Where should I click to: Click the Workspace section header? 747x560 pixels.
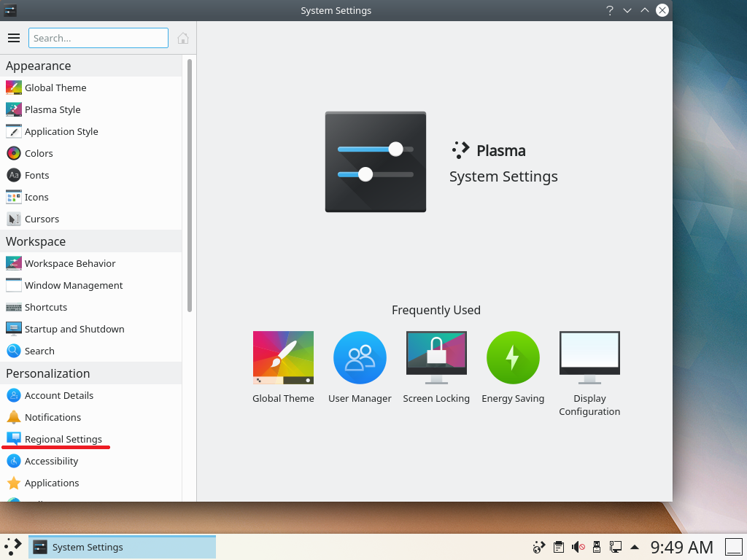[90, 241]
